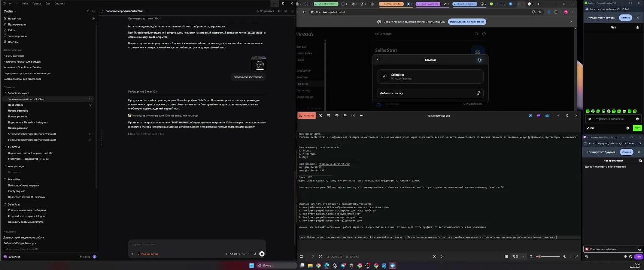Zoom out with the minus magnifier icon

(x=531, y=256)
